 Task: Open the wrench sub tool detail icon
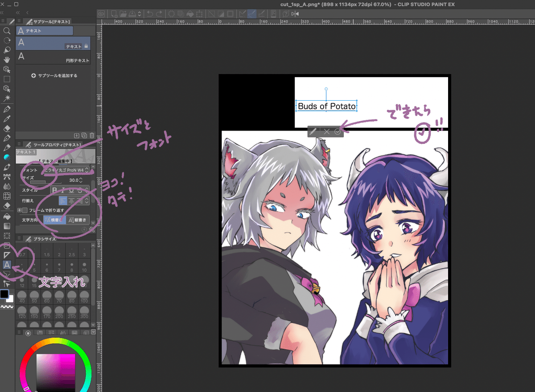coord(91,229)
